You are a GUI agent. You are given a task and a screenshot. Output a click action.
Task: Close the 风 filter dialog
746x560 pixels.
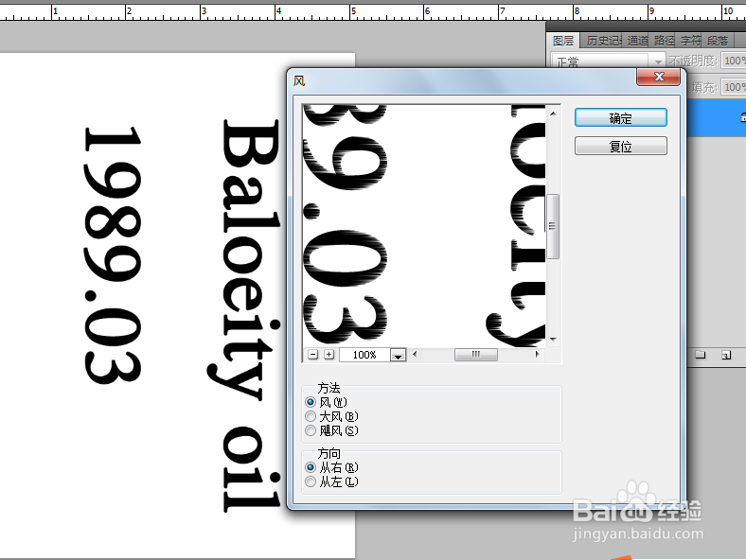pos(659,77)
